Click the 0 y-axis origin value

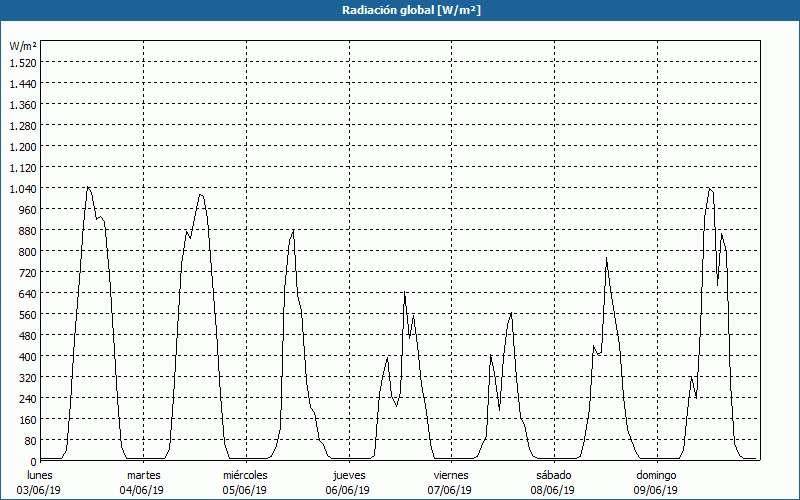pyautogui.click(x=34, y=462)
